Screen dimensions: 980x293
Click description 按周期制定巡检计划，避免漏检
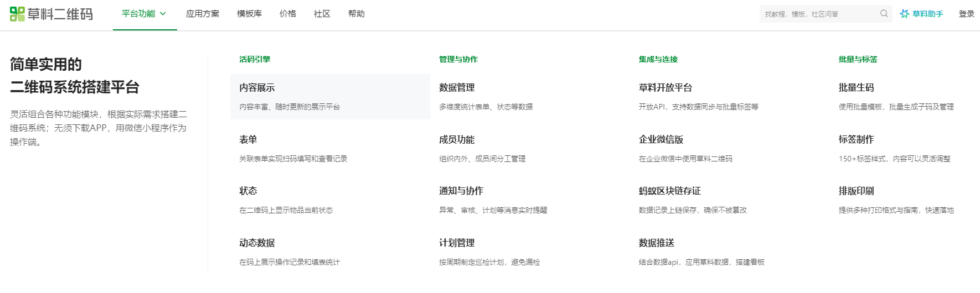(489, 262)
